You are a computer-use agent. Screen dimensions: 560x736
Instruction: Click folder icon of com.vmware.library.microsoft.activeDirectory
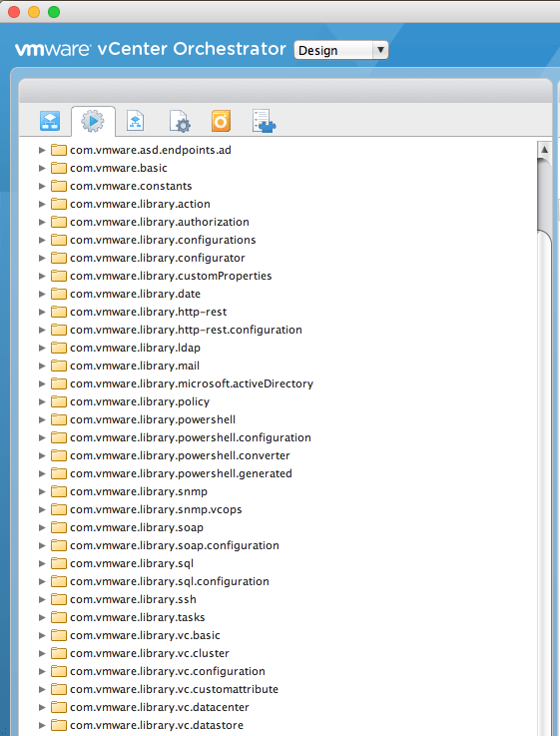[x=59, y=383]
